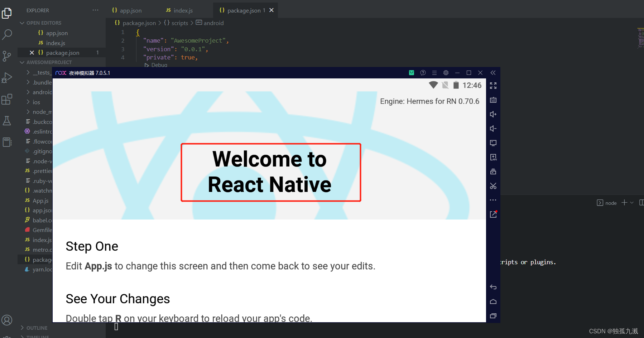Switch to the app.json editor tab
The image size is (644, 338).
click(x=127, y=10)
